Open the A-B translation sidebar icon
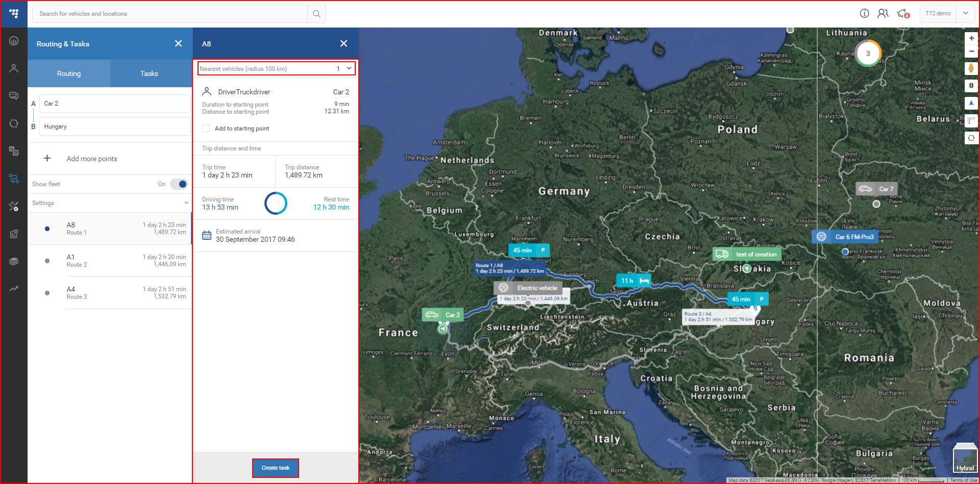The width and height of the screenshot is (980, 484). tap(14, 150)
